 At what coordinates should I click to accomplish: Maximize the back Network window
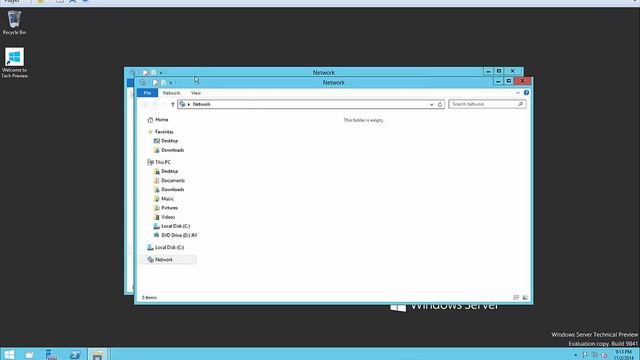tap(499, 71)
